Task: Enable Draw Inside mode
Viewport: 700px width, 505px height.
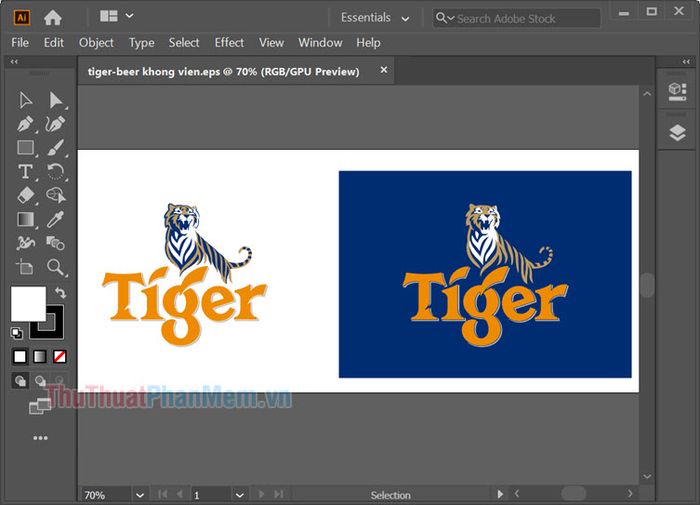Action: coord(60,381)
